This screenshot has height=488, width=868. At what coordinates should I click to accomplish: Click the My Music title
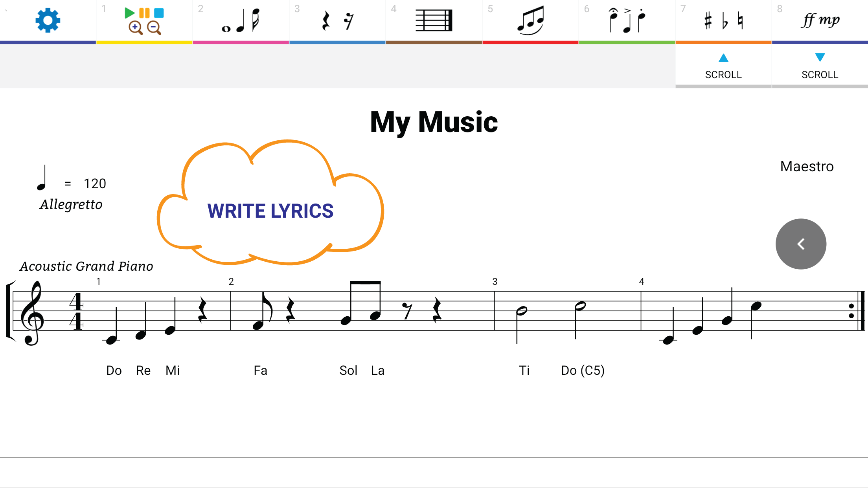coord(434,122)
